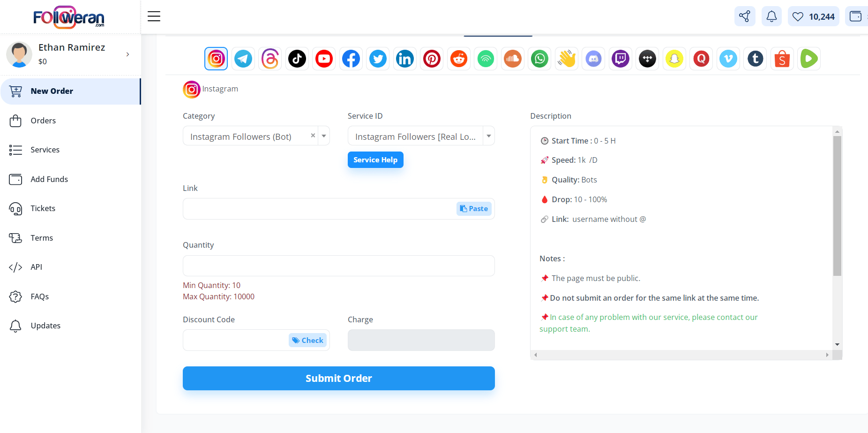Open Add Funds in the sidebar

click(x=70, y=179)
